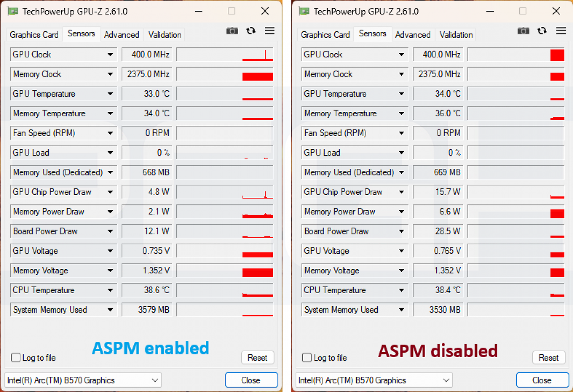This screenshot has height=392, width=573.
Task: Click refresh icon in ASPM disabled window
Action: tap(542, 30)
